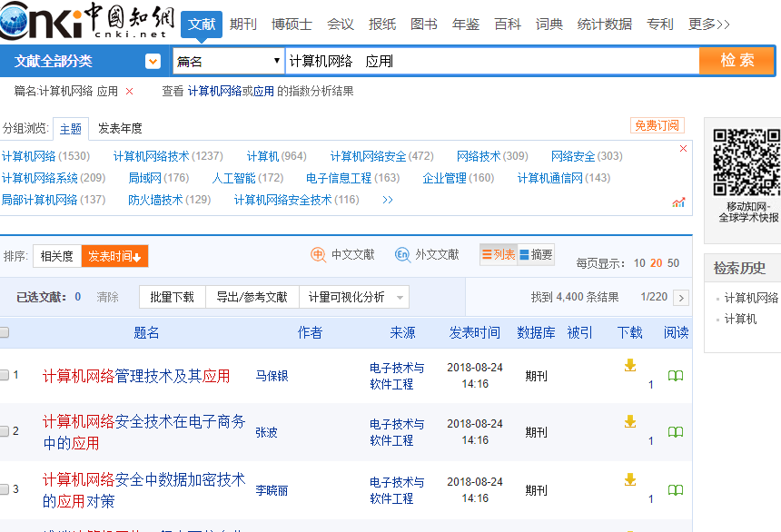The image size is (781, 532).
Task: Click the 移动知网 QR code image
Action: pos(746,162)
